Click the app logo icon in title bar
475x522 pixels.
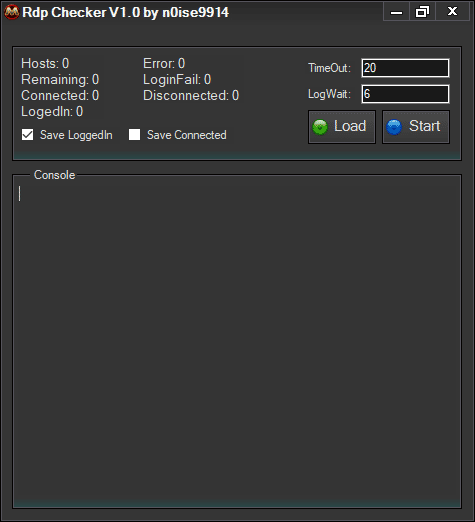pos(12,12)
